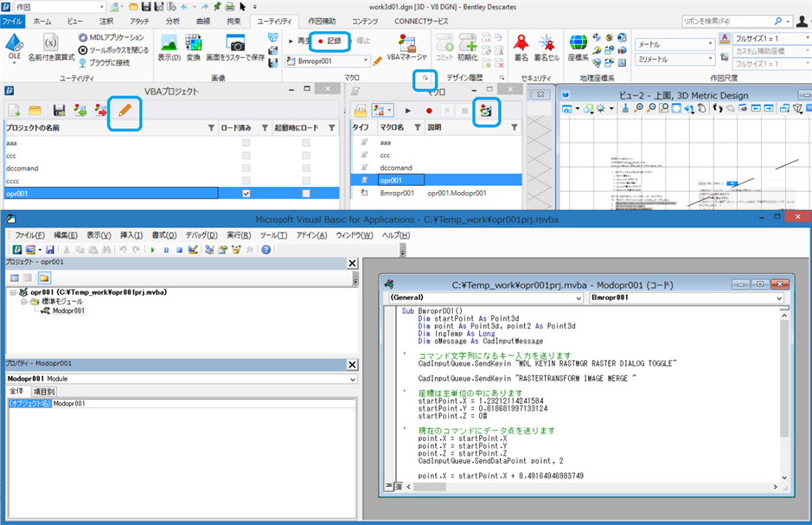Click the pencil icon beside Bmropr001 dropdown

click(x=378, y=61)
